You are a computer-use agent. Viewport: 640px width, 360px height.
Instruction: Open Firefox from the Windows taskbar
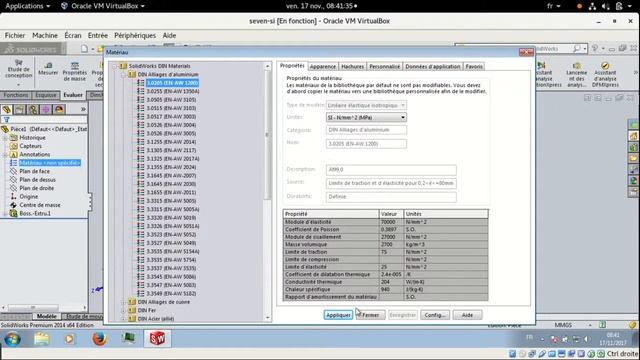tap(99, 339)
